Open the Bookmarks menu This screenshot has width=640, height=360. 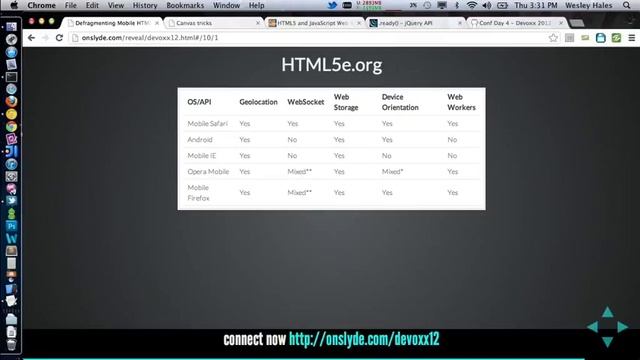pos(185,5)
